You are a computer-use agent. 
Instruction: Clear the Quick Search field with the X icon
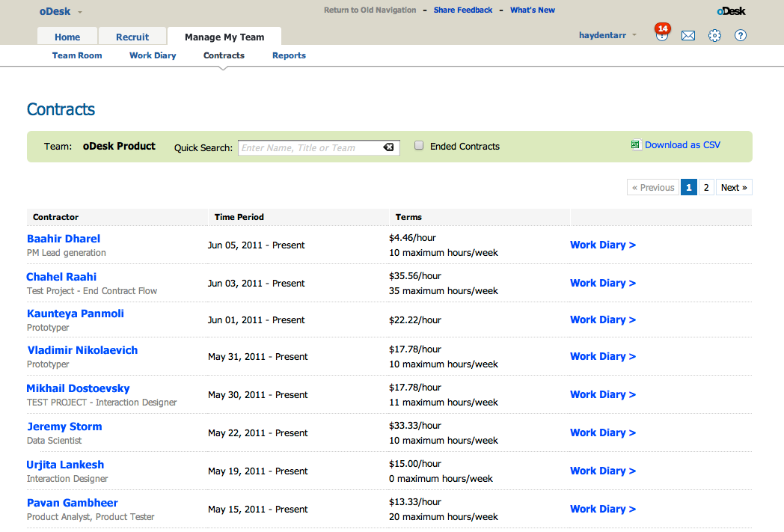[388, 147]
